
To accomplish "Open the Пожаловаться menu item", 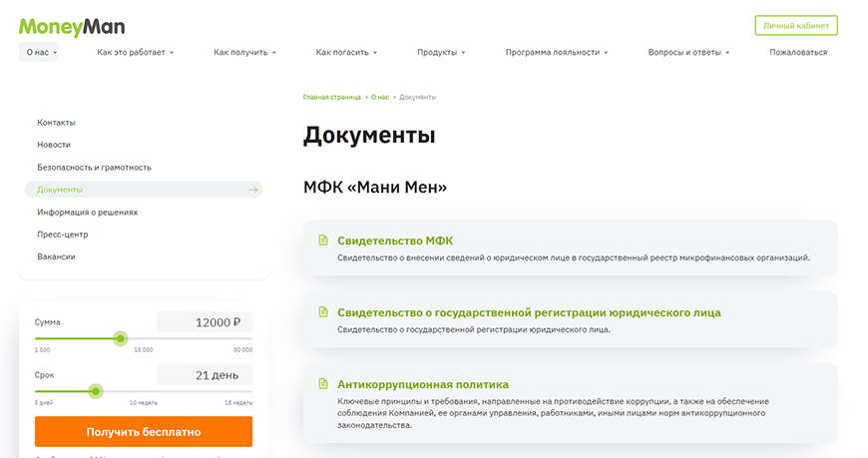I will click(798, 52).
